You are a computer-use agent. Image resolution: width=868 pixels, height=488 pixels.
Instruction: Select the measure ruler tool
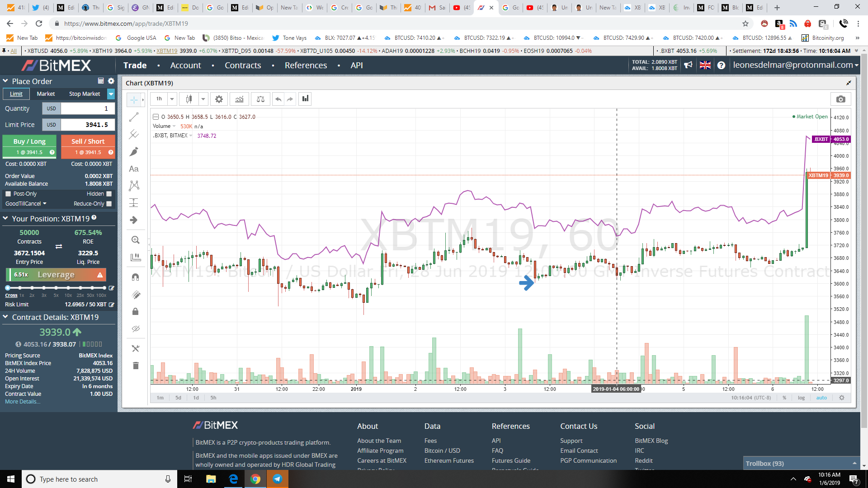[135, 257]
